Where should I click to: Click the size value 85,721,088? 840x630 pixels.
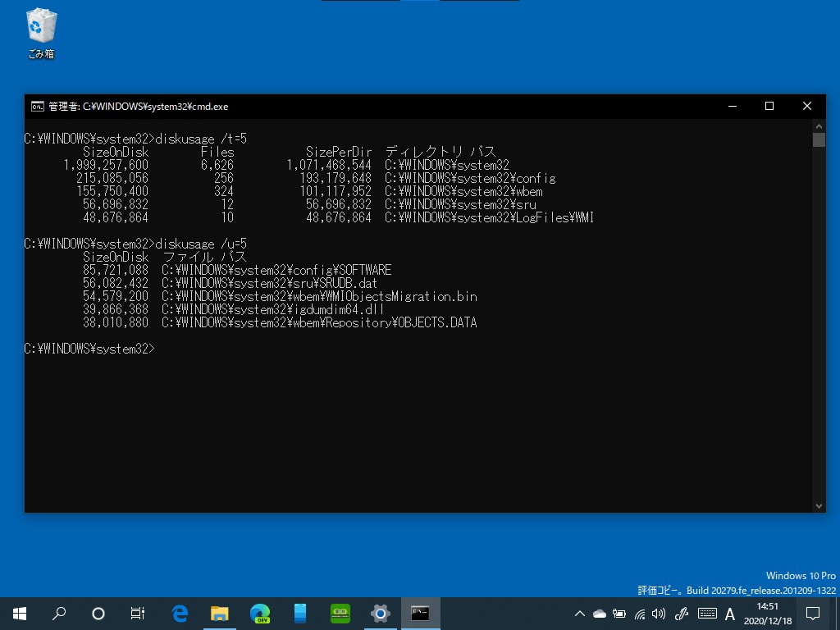116,270
